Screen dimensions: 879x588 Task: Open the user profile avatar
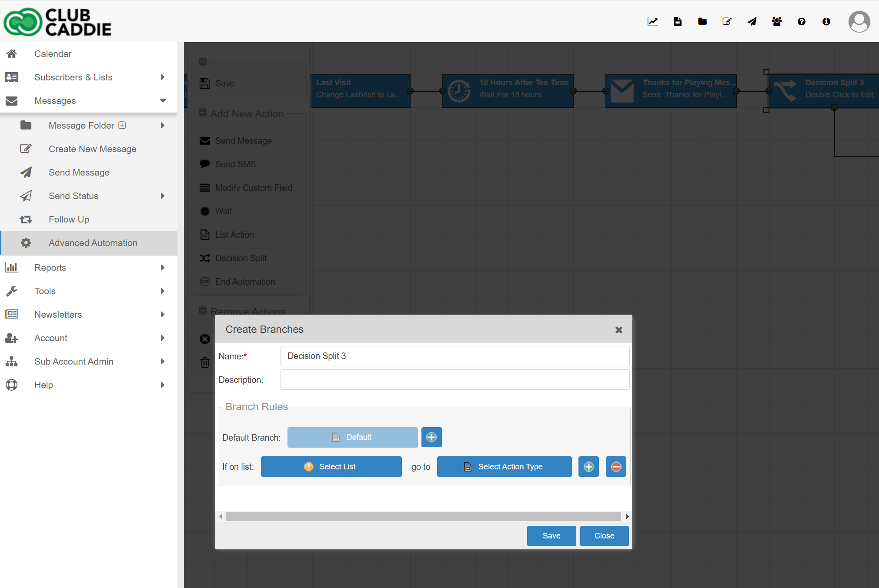pos(859,21)
